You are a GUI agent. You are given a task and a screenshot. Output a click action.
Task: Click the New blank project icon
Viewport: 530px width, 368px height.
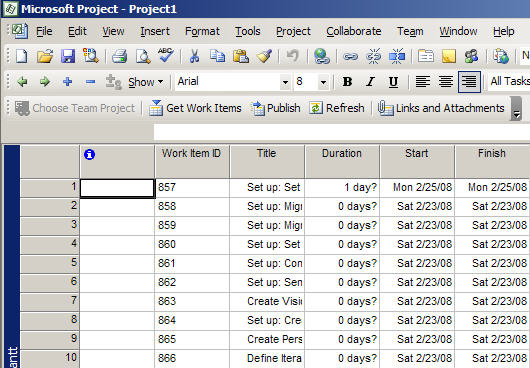(x=22, y=56)
